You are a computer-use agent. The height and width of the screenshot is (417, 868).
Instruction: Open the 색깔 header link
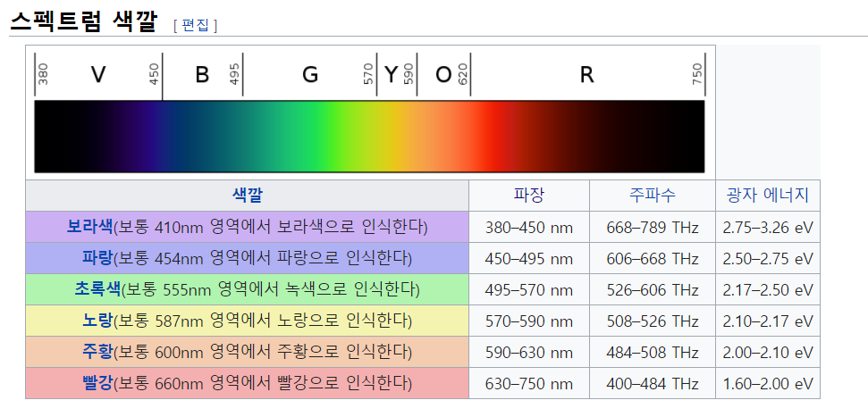click(x=247, y=196)
